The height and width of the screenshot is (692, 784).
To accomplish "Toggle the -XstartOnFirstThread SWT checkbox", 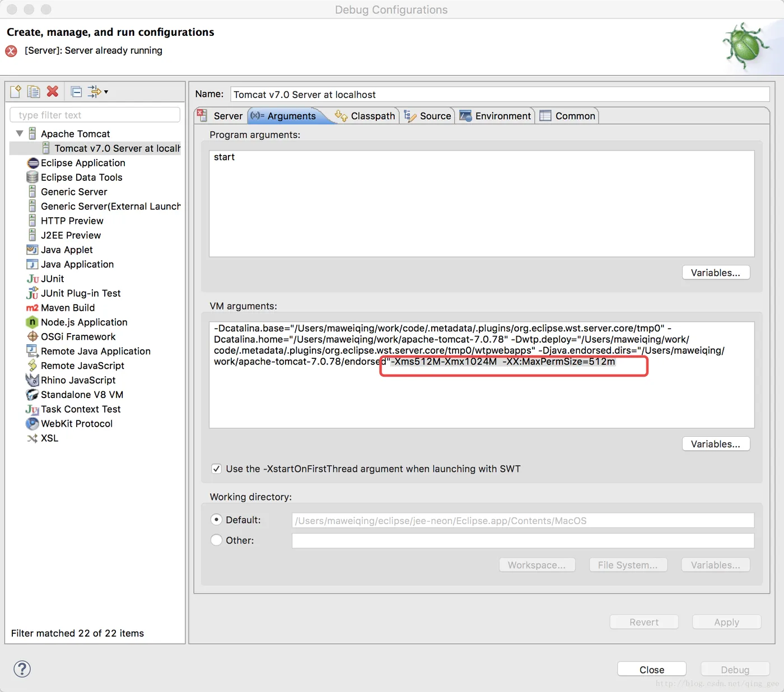I will (216, 469).
